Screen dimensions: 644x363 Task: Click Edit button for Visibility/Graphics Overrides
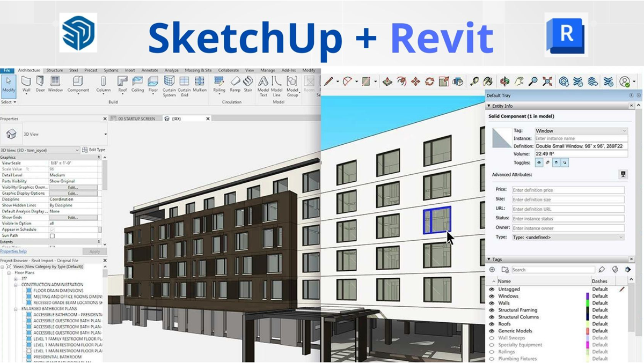tap(73, 187)
